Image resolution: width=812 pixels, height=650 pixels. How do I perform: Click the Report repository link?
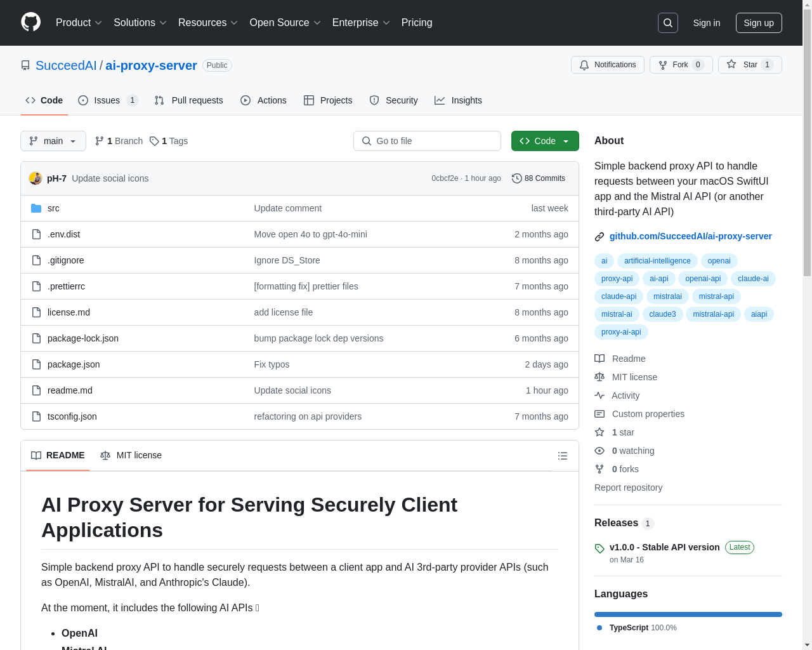coord(628,487)
